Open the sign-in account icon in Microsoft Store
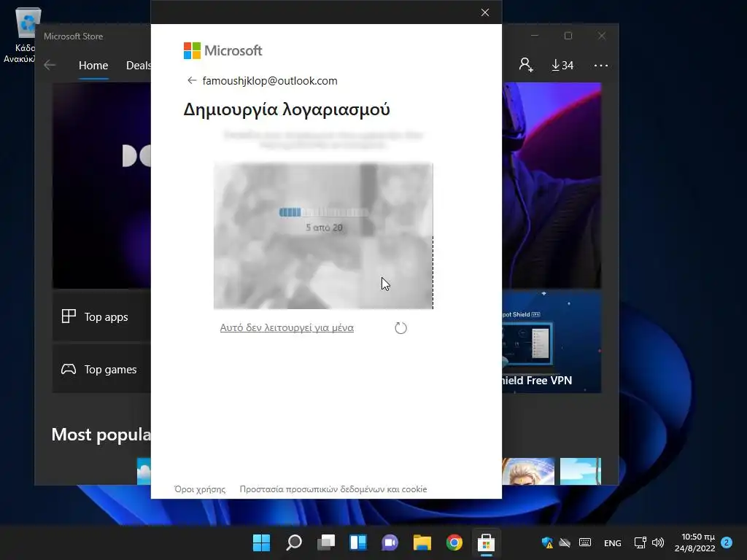This screenshot has width=747, height=560. click(526, 65)
